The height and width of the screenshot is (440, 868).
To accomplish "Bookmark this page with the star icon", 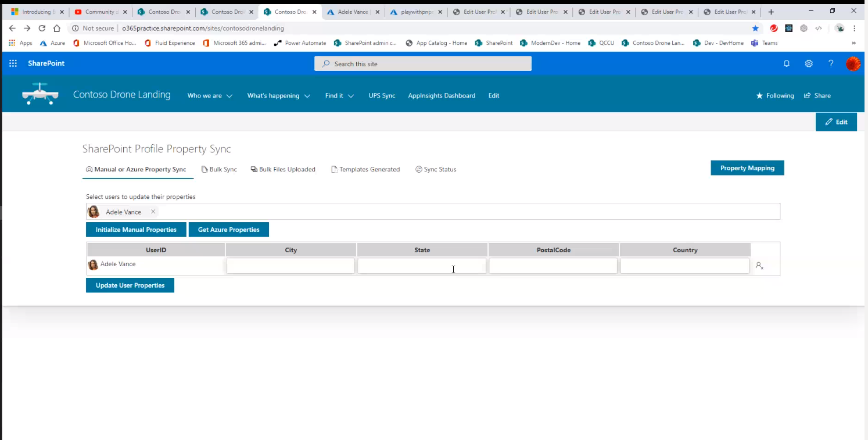I will tap(755, 27).
